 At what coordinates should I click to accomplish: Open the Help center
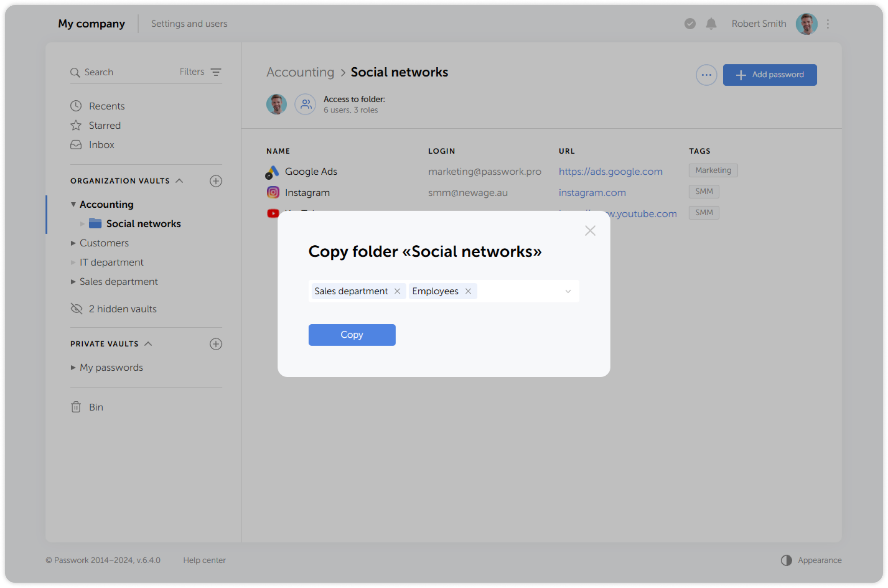(204, 560)
